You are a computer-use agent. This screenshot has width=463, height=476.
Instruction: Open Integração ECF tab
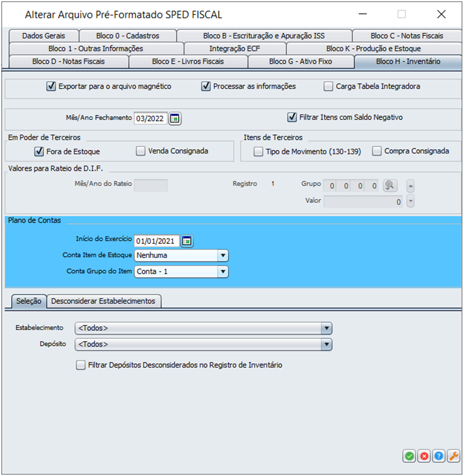[235, 48]
